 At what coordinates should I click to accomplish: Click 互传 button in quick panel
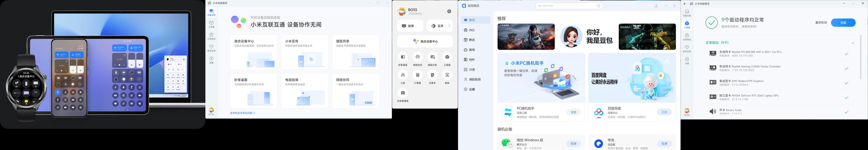click(x=436, y=26)
